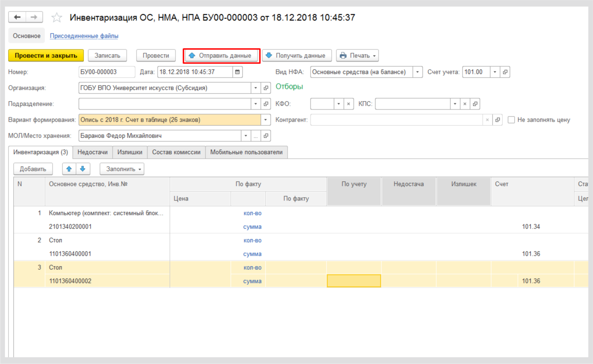Open the КПС record via its open icon
Image resolution: width=593 pixels, height=364 pixels.
coord(475,104)
